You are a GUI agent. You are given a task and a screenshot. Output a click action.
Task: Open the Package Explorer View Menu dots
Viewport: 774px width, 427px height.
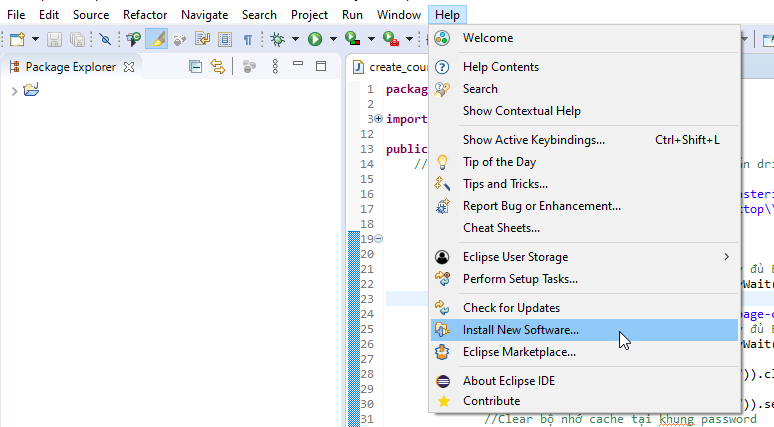pos(275,66)
